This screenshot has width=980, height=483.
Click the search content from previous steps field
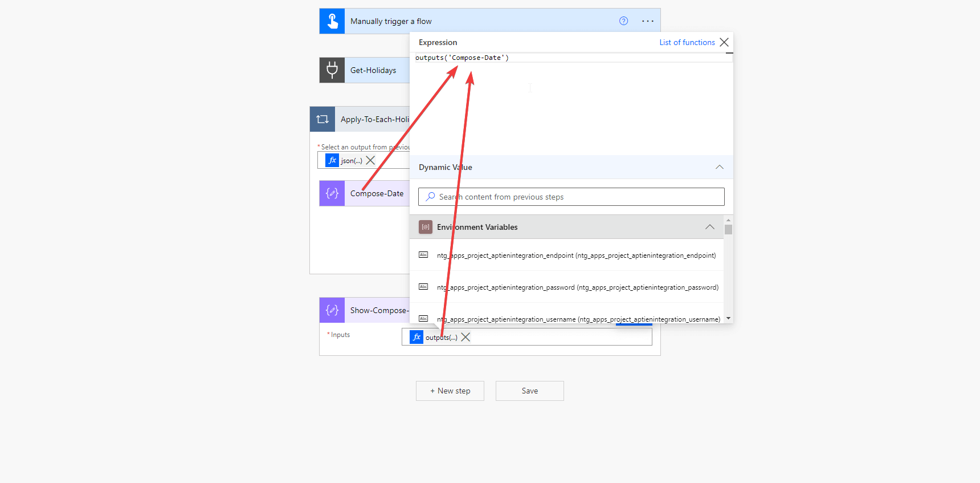[571, 197]
